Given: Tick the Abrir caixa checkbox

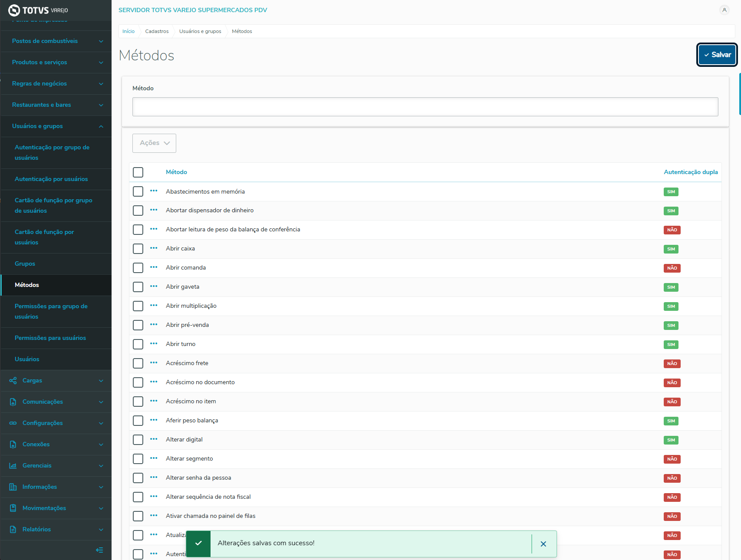Looking at the screenshot, I should (x=138, y=249).
